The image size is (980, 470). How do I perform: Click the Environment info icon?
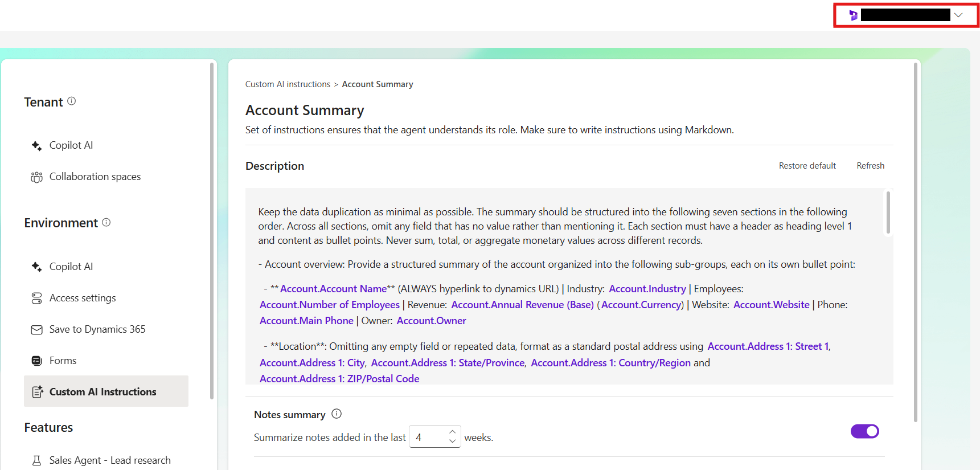[106, 222]
